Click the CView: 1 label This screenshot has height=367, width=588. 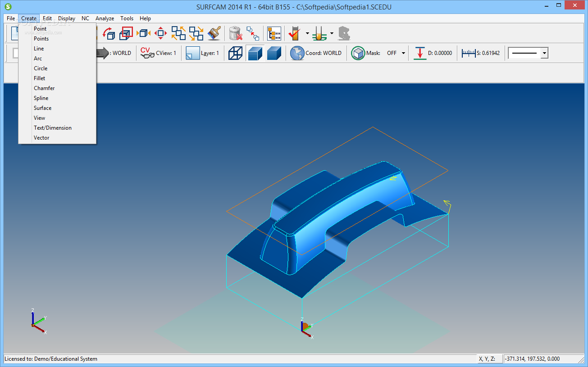(x=166, y=53)
